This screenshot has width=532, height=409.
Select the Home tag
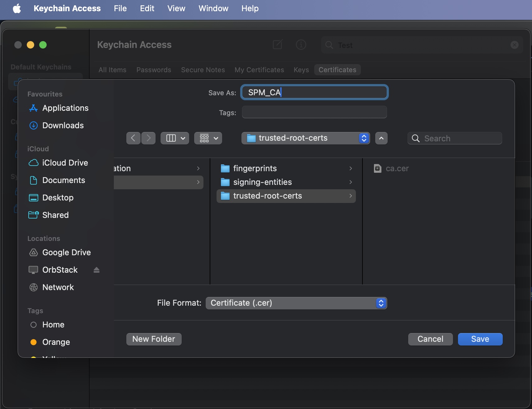point(47,325)
